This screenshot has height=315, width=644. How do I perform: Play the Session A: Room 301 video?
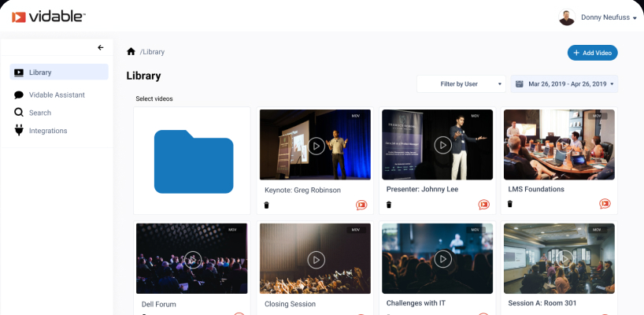point(564,259)
